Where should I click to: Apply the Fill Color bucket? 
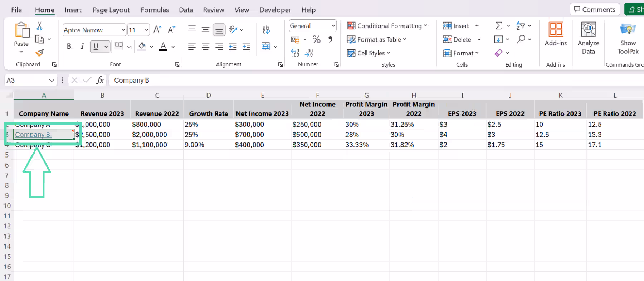[x=142, y=46]
